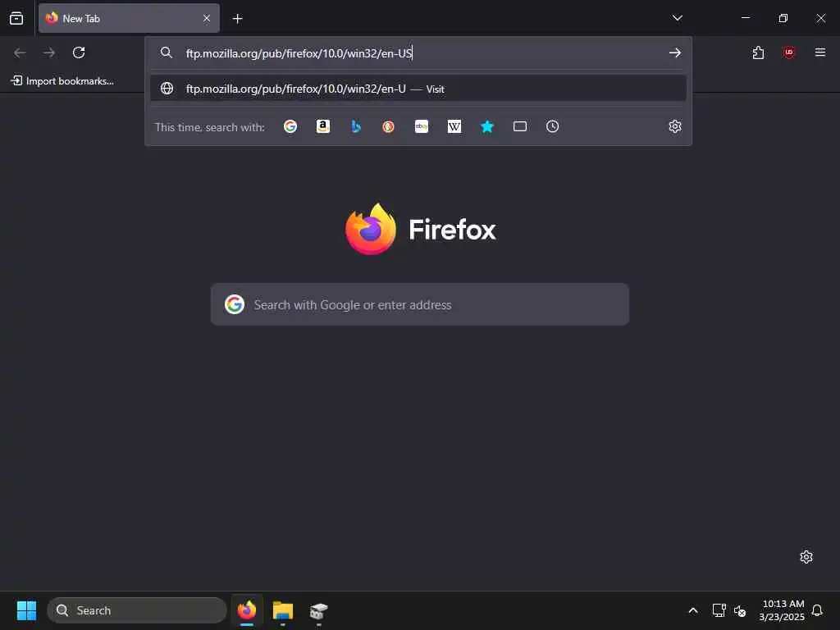Image resolution: width=840 pixels, height=630 pixels.
Task: Go forward one page
Action: tap(48, 52)
